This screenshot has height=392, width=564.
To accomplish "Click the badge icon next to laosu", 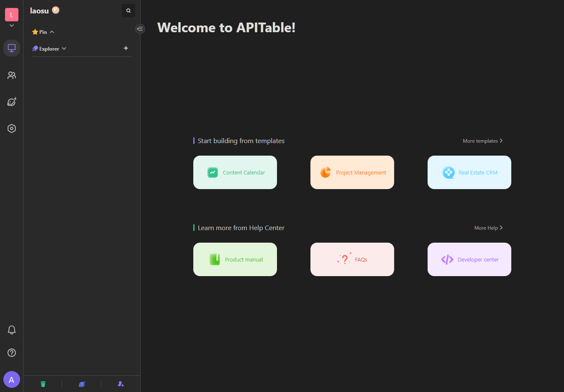I will (x=56, y=10).
